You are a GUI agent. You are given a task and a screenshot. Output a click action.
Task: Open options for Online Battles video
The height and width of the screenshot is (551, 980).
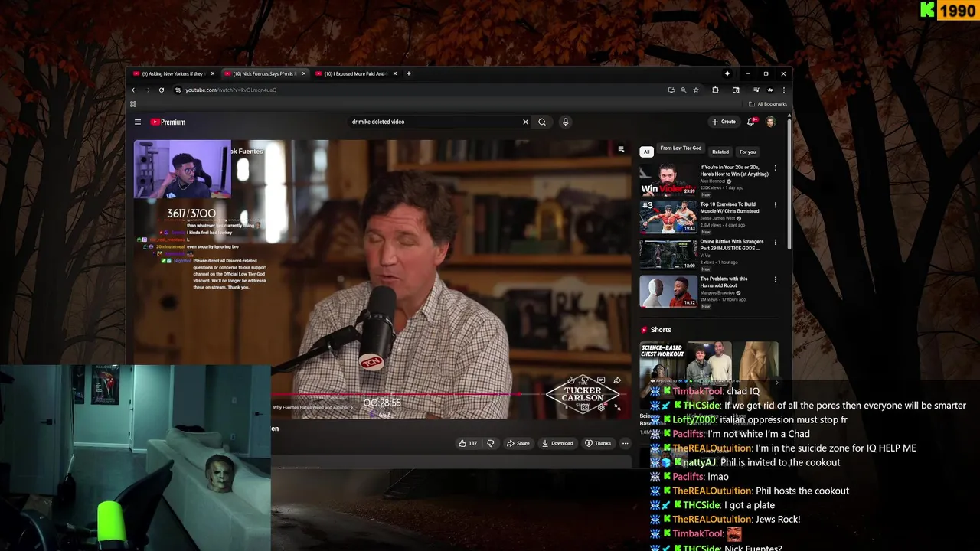click(x=775, y=243)
